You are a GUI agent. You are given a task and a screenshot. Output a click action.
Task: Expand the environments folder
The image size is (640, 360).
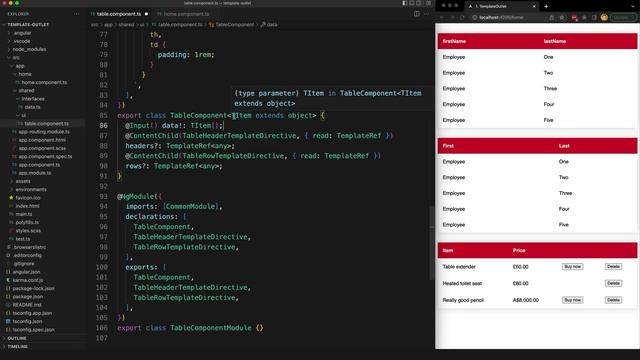(31, 189)
